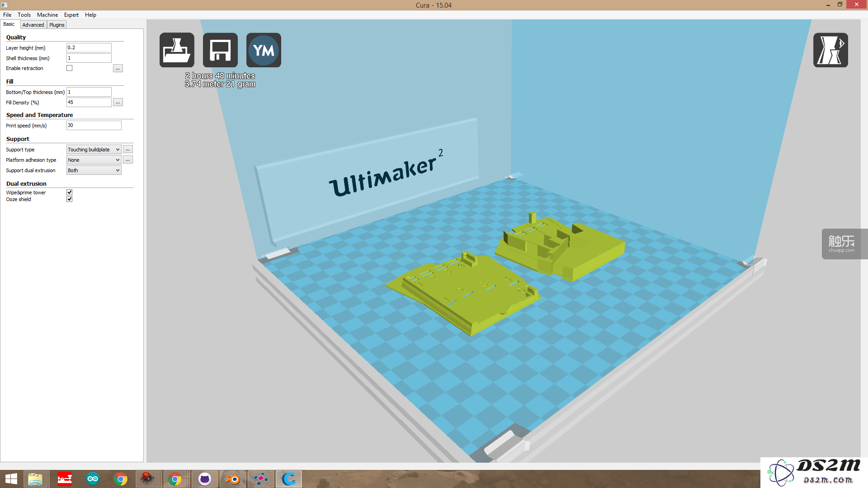Expand Platform adhesion type dropdown
The height and width of the screenshot is (488, 868).
(94, 160)
